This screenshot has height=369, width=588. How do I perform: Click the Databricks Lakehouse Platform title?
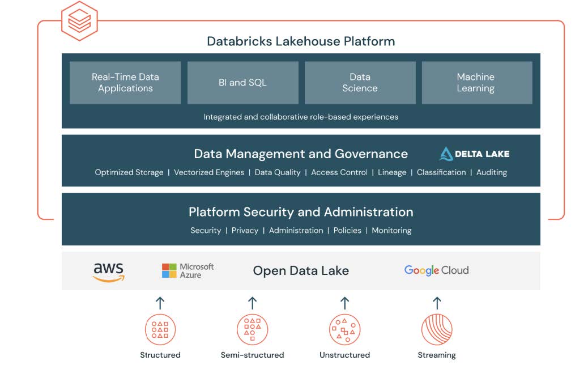point(301,41)
